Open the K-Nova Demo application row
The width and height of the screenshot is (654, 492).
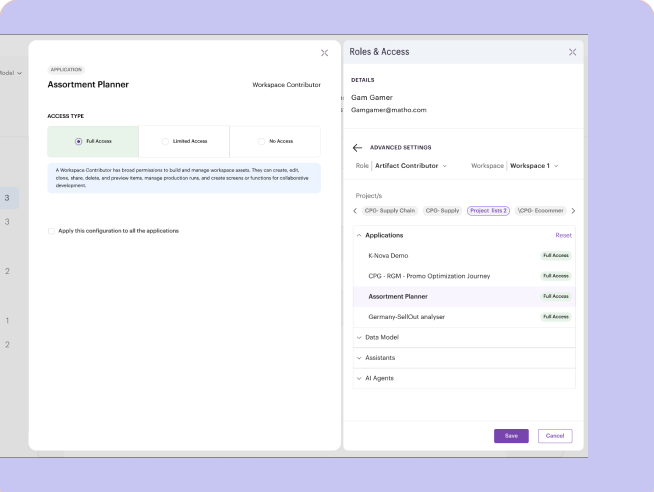[464, 256]
